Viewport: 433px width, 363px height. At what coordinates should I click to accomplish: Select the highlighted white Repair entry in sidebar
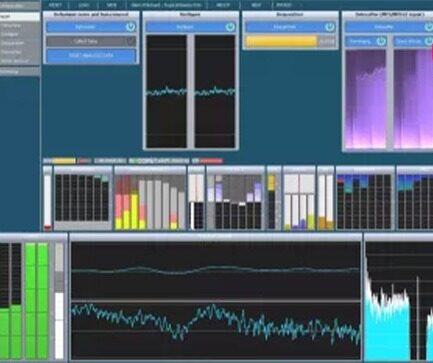pos(20,16)
